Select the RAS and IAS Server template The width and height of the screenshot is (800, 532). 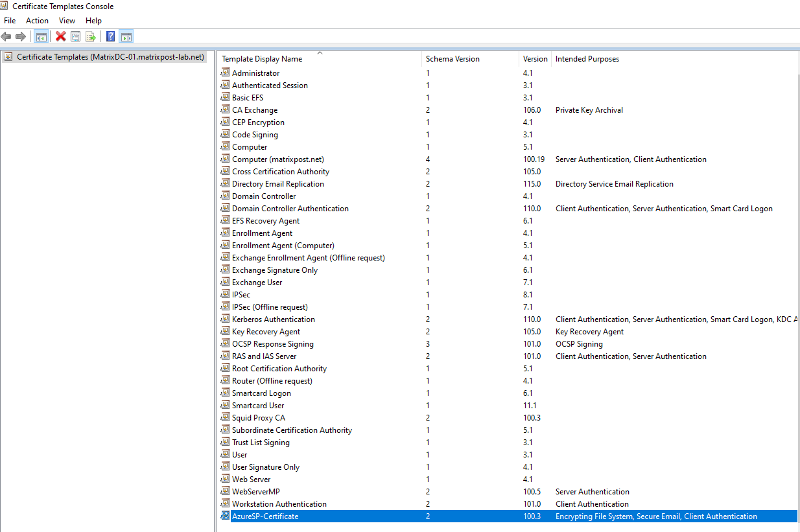click(x=265, y=356)
